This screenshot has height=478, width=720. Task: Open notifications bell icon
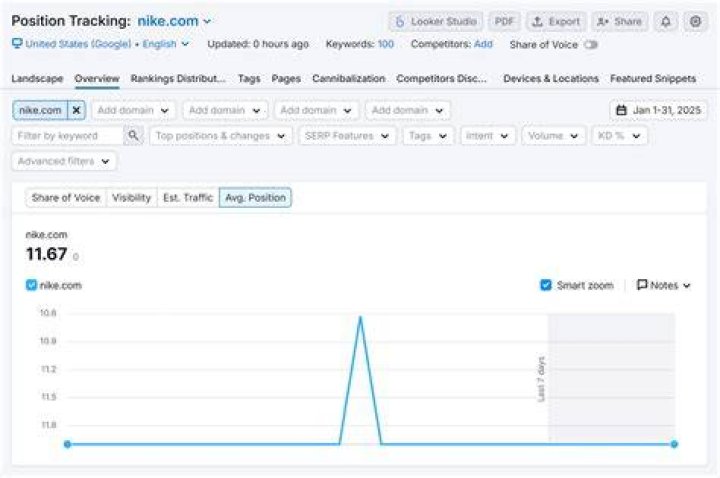(665, 22)
